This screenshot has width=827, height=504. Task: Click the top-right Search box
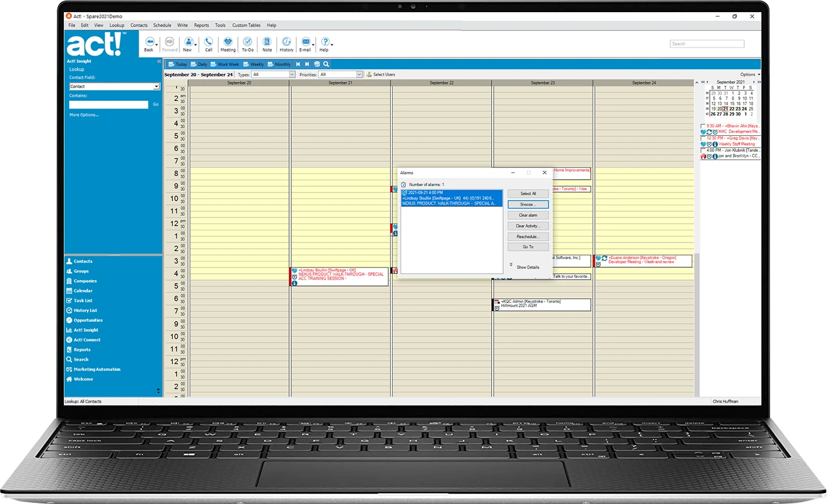pyautogui.click(x=707, y=44)
